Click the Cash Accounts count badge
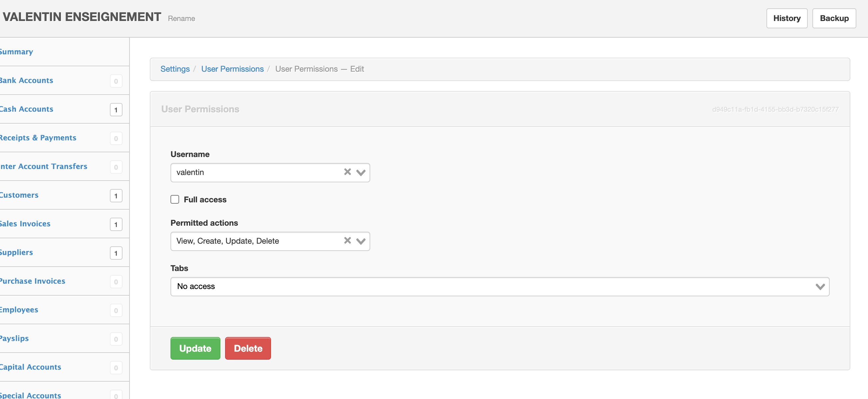Screen dimensions: 868x399 coord(116,110)
